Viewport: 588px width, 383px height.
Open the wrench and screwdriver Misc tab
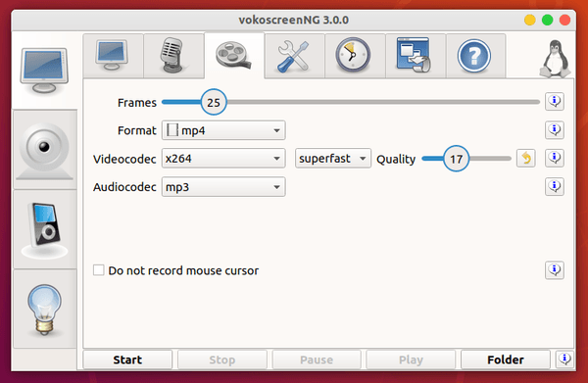(294, 56)
